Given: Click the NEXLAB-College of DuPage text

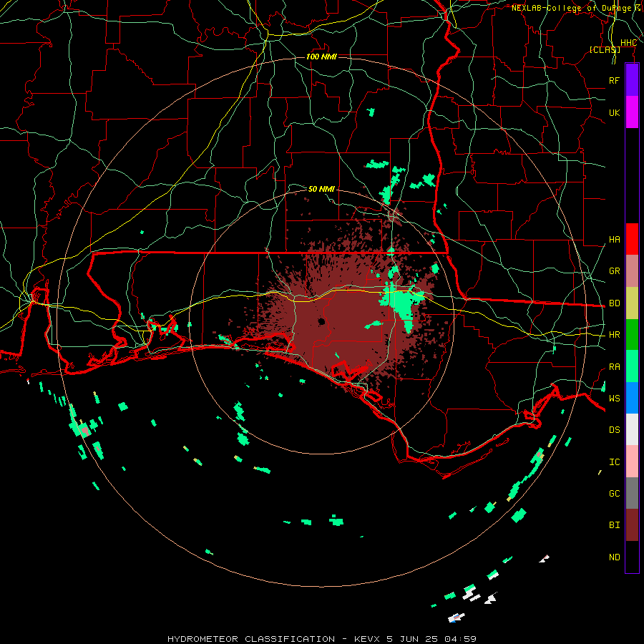Looking at the screenshot, I should coord(571,8).
